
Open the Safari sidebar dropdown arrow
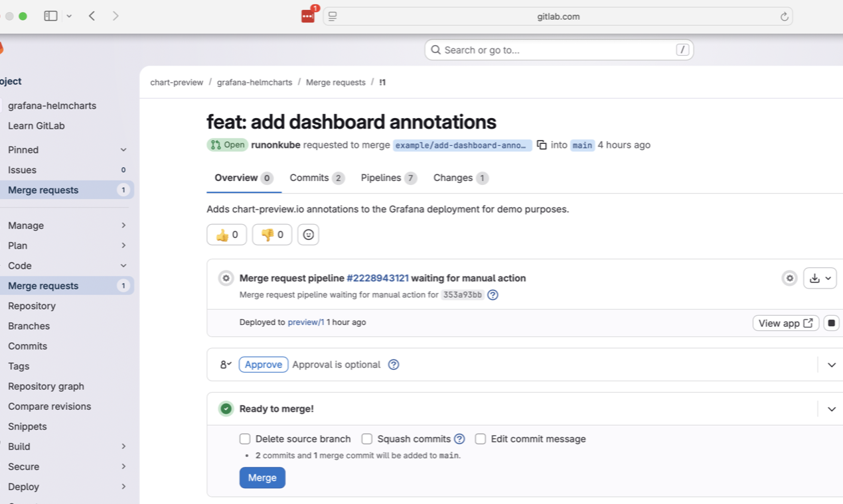pos(69,16)
